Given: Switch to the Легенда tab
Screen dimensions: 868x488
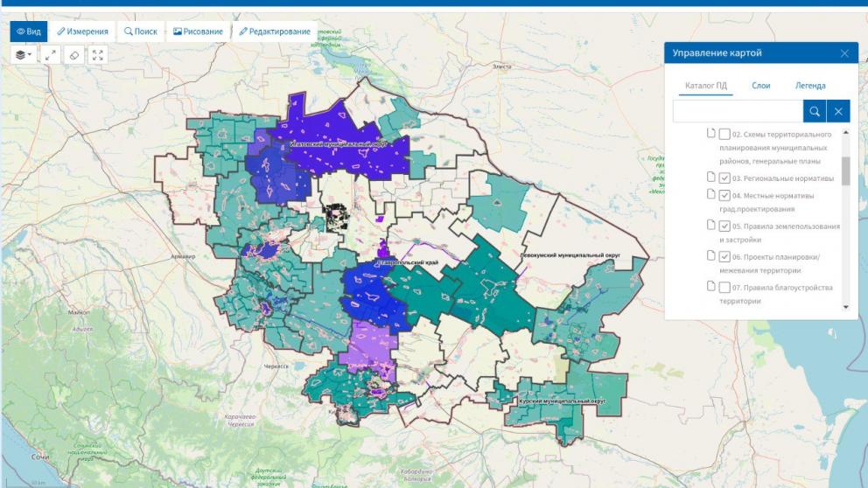Looking at the screenshot, I should click(810, 86).
